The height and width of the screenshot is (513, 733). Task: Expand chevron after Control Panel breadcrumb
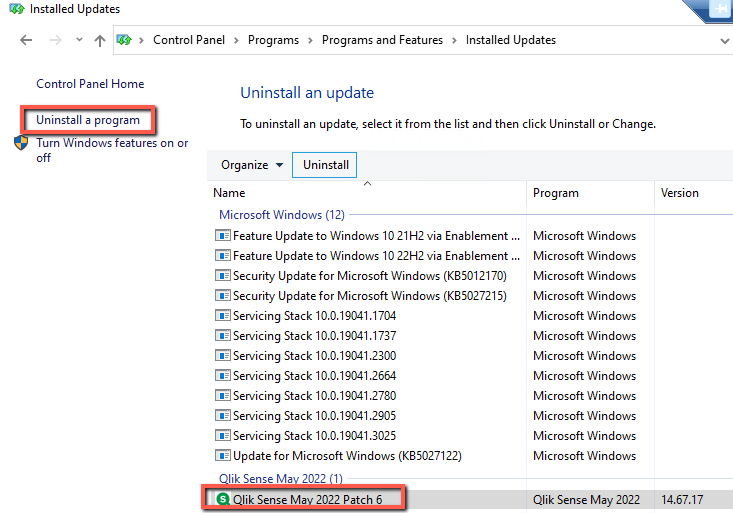(236, 41)
